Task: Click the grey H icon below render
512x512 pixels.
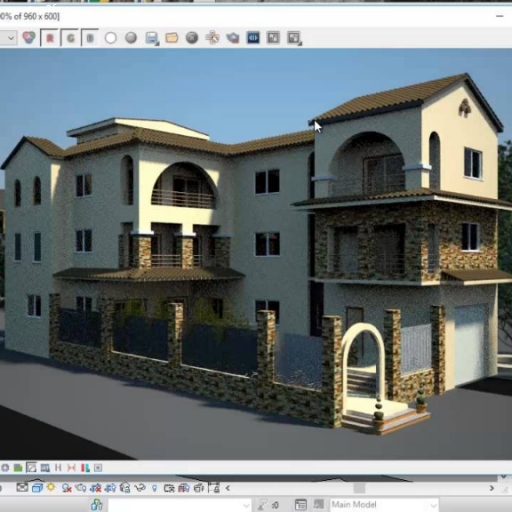Action: (x=58, y=468)
